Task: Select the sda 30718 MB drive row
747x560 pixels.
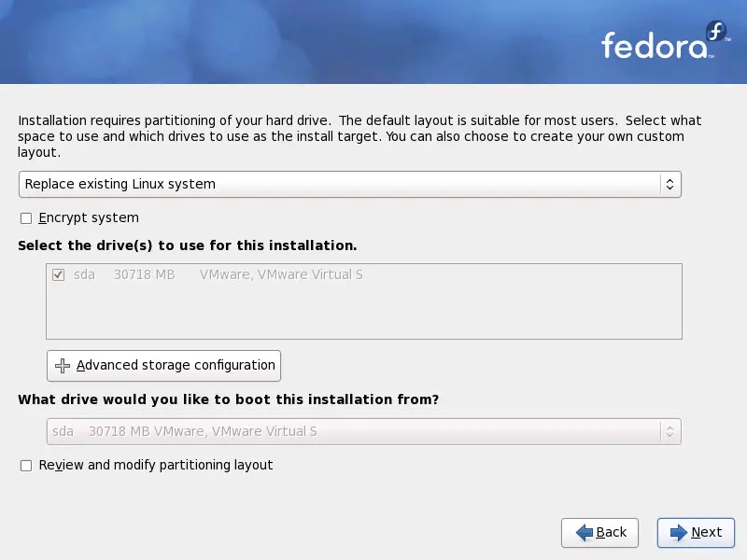Action: [364, 274]
